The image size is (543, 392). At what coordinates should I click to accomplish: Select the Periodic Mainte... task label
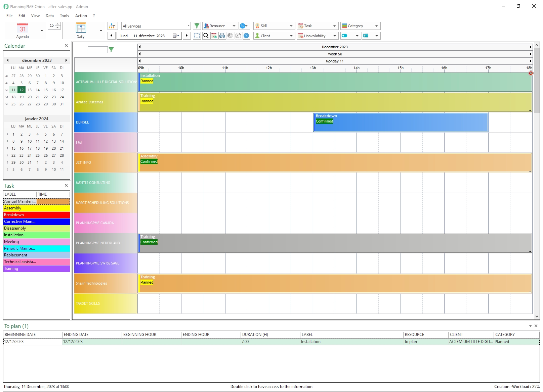37,248
